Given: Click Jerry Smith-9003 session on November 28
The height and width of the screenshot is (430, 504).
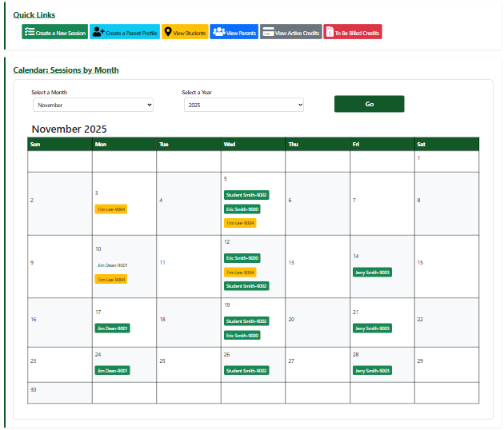Looking at the screenshot, I should (372, 371).
